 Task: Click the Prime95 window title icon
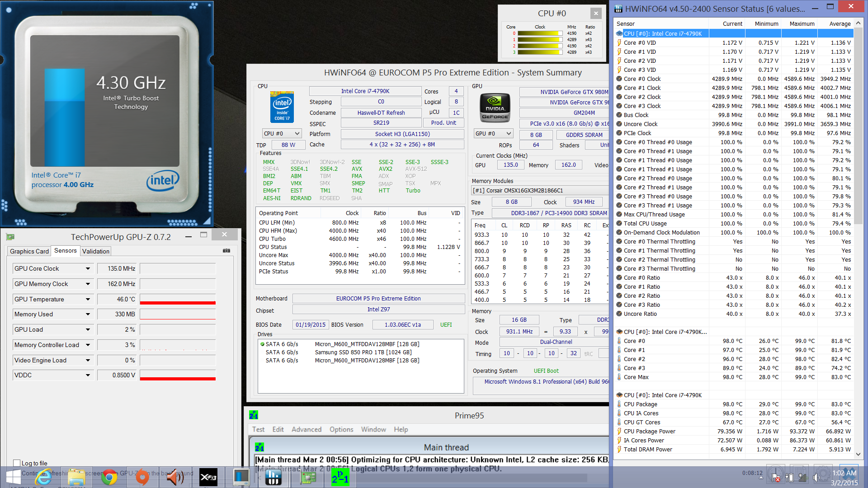click(x=254, y=415)
